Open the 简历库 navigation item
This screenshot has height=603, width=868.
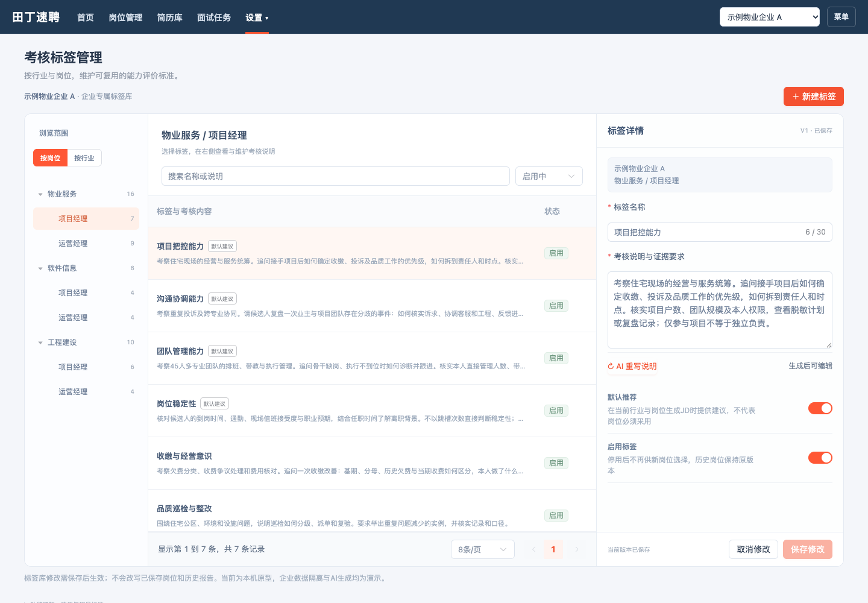click(169, 17)
